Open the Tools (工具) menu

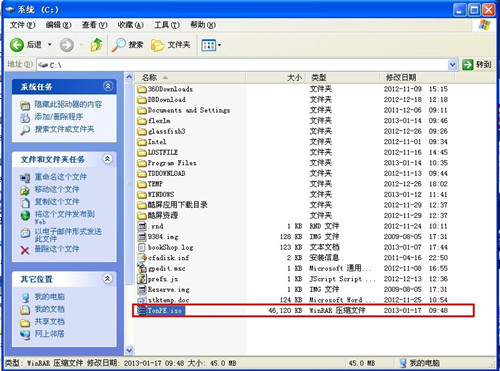point(167,25)
